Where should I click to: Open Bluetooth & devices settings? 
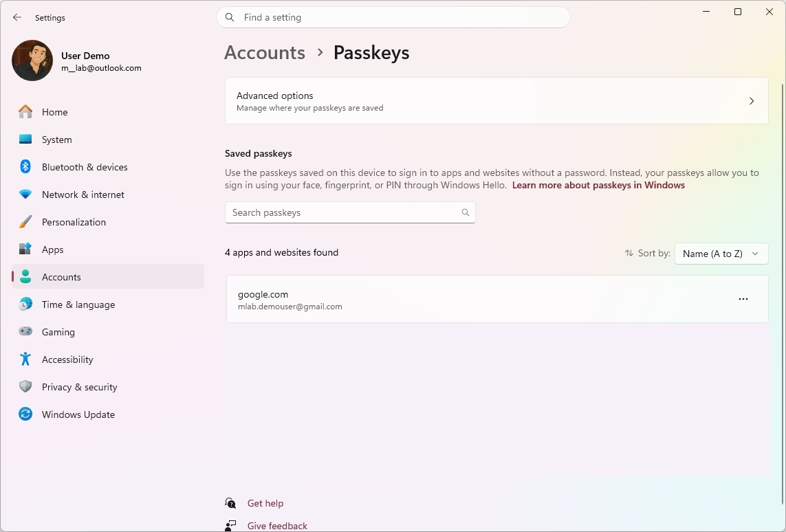pyautogui.click(x=25, y=167)
